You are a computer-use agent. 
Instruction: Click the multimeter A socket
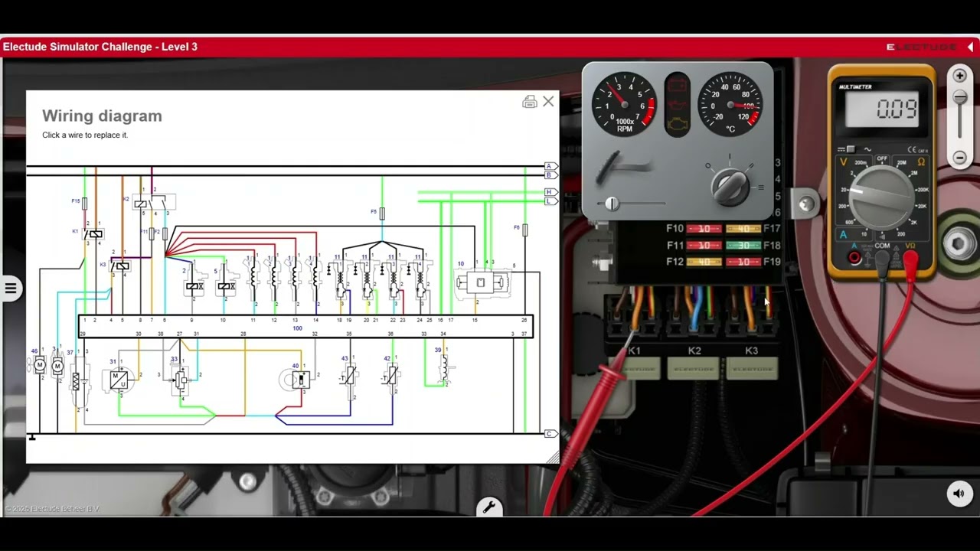[x=854, y=258]
